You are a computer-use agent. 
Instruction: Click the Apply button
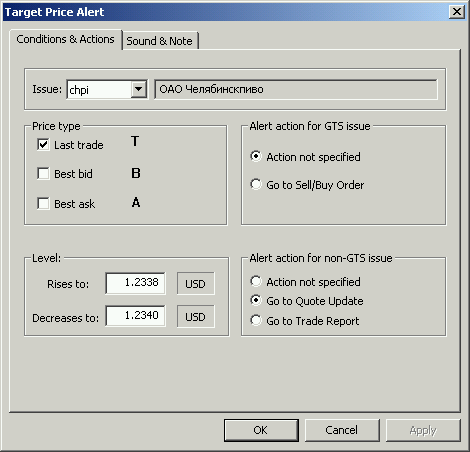click(x=423, y=430)
